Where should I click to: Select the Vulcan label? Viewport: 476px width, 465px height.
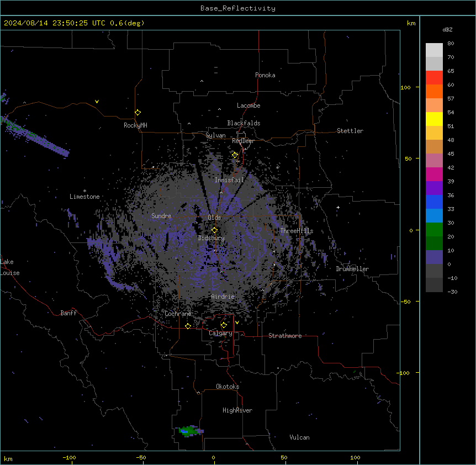click(300, 437)
